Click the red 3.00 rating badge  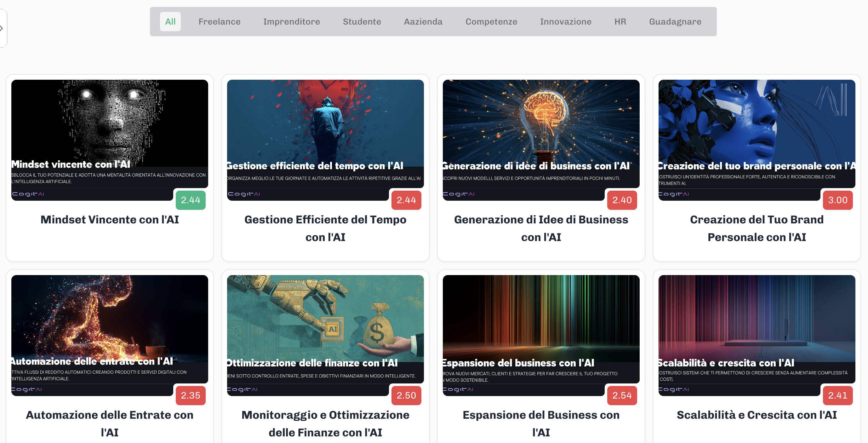pyautogui.click(x=837, y=200)
